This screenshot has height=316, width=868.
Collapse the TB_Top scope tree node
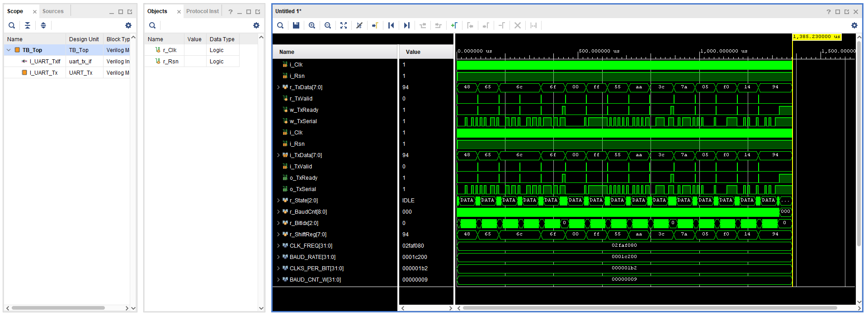[x=9, y=50]
